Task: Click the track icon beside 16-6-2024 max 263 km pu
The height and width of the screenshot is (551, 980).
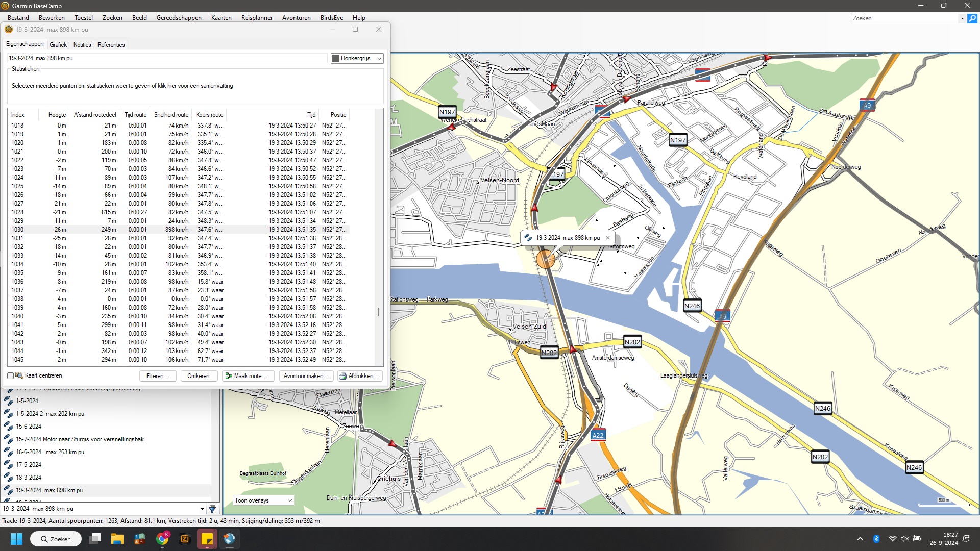Action: pos(8,452)
